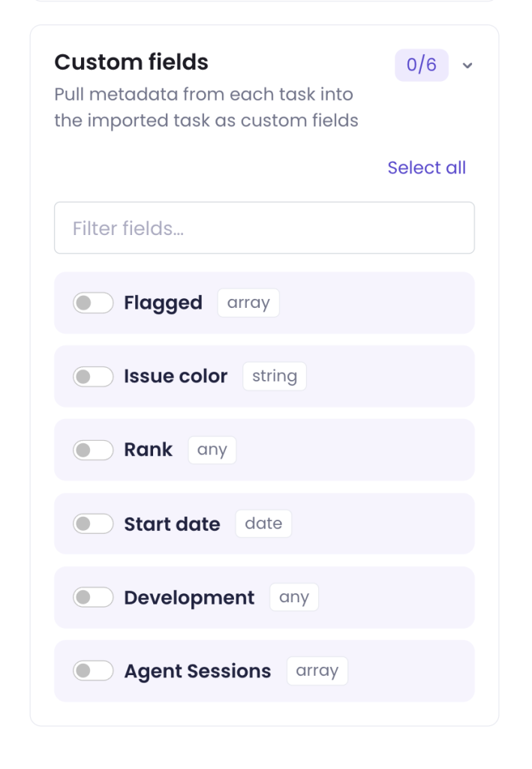
Task: Click the array tag beside Flagged
Action: (248, 303)
